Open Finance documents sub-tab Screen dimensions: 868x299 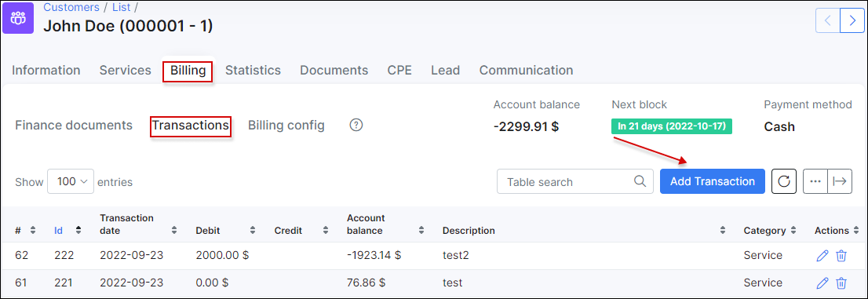(x=74, y=125)
